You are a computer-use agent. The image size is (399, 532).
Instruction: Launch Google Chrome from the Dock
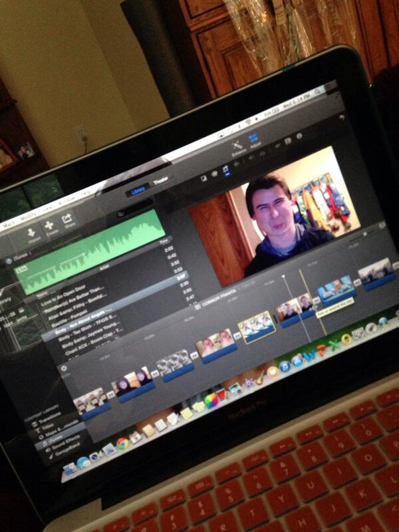122,444
